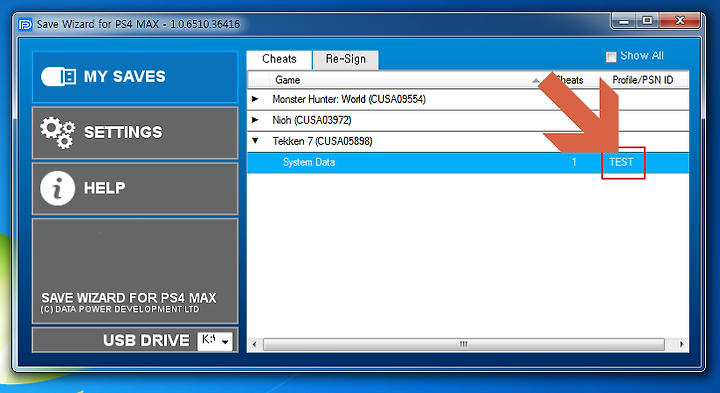
Task: Expand the Nioh entry arrow
Action: (255, 120)
